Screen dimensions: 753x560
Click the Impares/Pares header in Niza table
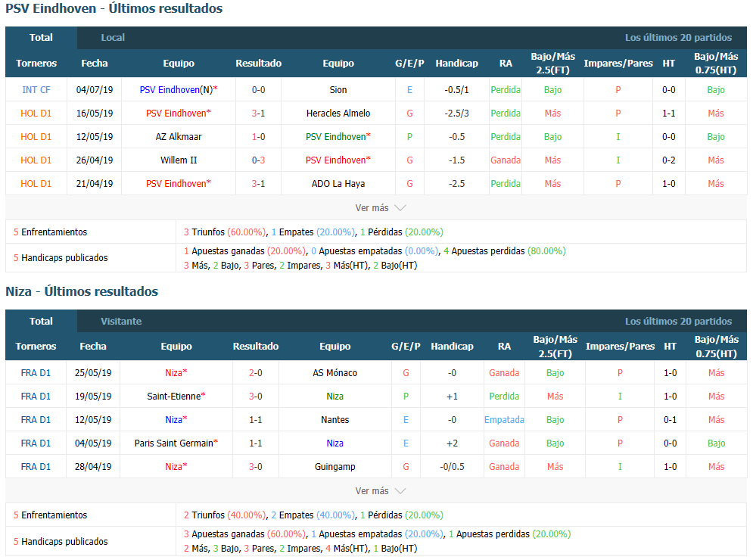[620, 347]
